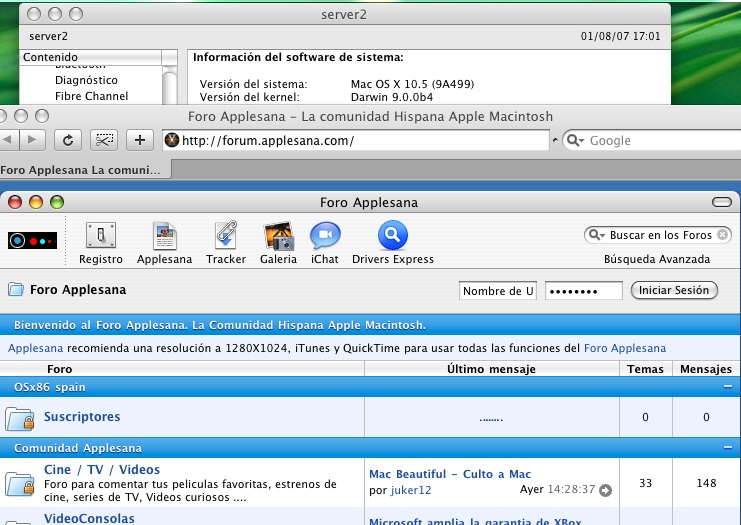Screen dimensions: 741x525
Task: Reload the forum page
Action: [x=68, y=140]
